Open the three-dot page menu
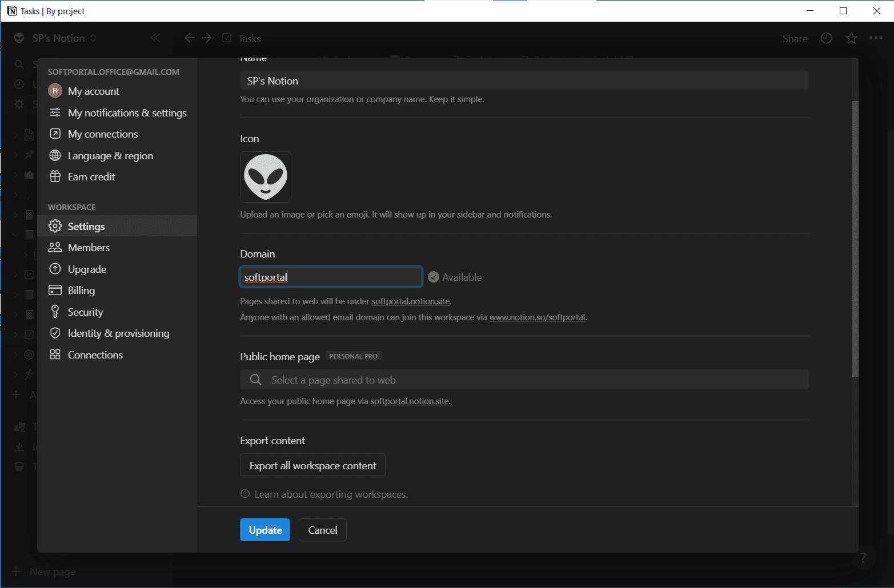This screenshot has width=894, height=588. tap(876, 38)
